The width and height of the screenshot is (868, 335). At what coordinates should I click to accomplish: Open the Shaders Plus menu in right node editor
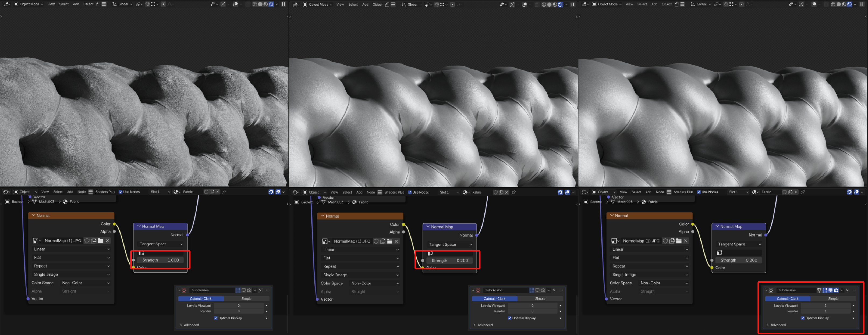tap(683, 192)
